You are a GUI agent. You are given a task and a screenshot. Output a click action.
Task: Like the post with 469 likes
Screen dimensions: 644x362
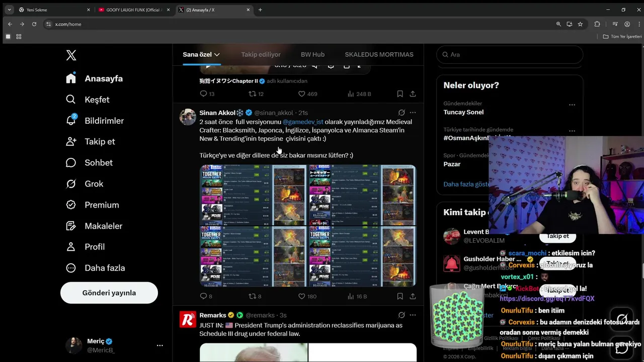tap(307, 94)
